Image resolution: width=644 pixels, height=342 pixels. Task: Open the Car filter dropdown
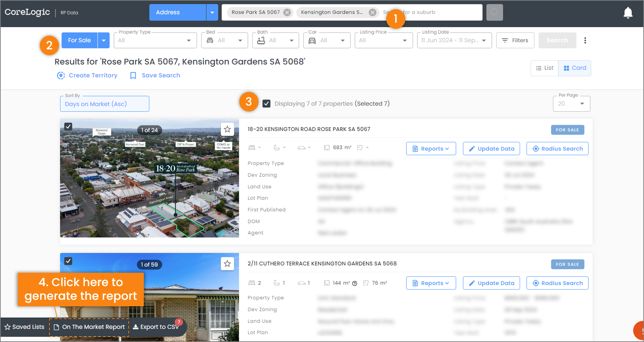coord(327,40)
